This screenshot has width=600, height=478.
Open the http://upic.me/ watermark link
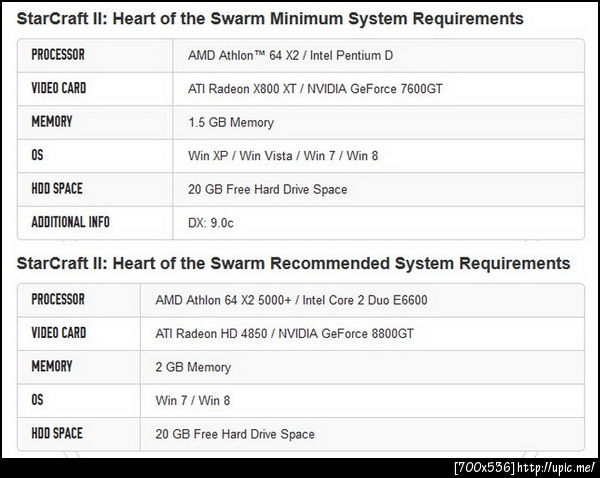[562, 467]
